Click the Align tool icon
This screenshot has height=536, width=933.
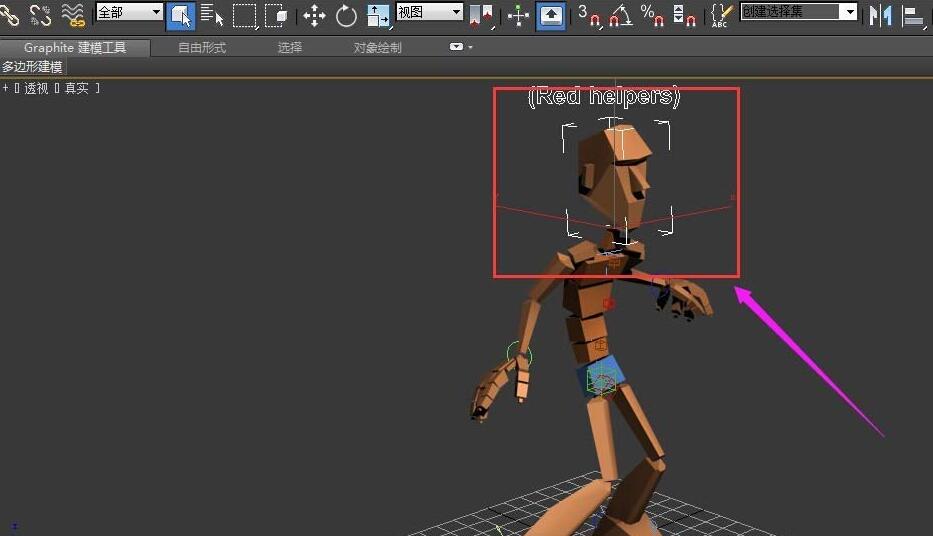913,15
